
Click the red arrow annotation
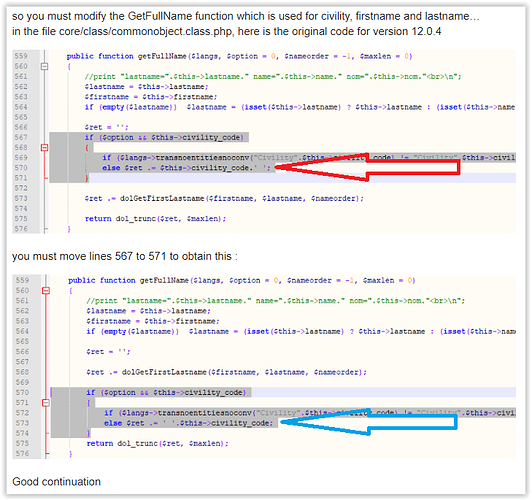[368, 167]
